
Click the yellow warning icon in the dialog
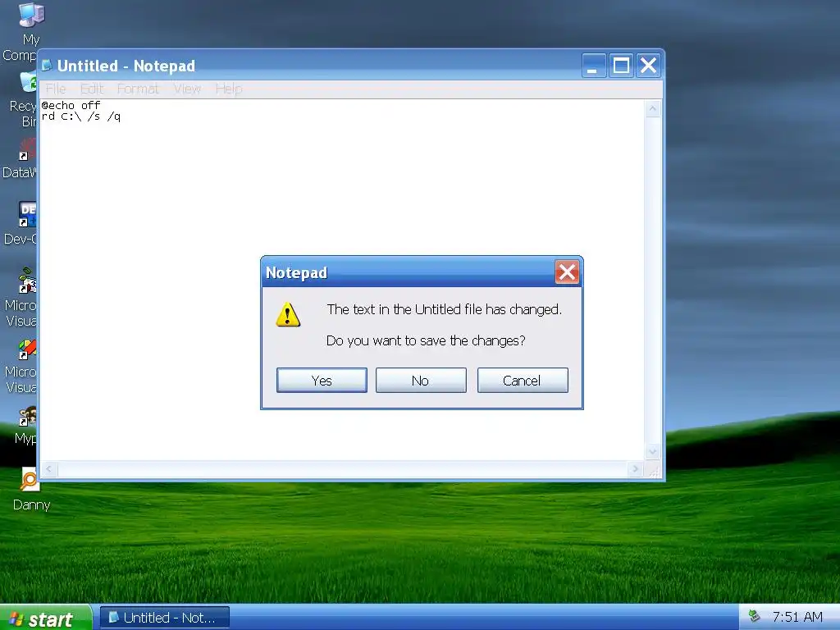tap(288, 314)
